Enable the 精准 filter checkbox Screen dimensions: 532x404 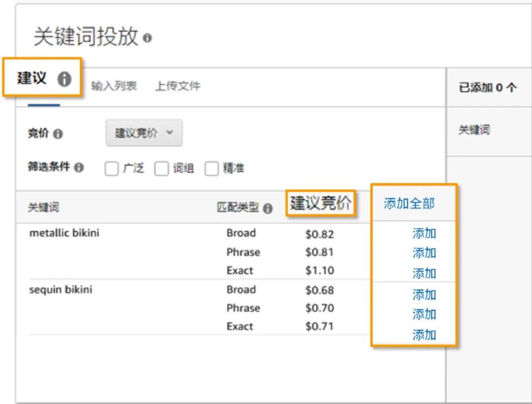[x=212, y=168]
